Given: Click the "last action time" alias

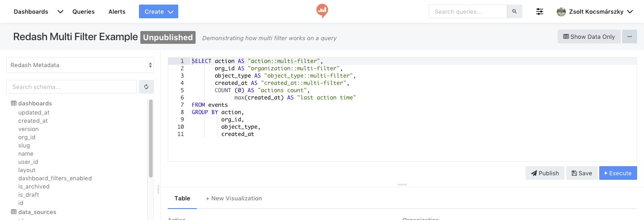Looking at the screenshot, I should click(x=326, y=98).
